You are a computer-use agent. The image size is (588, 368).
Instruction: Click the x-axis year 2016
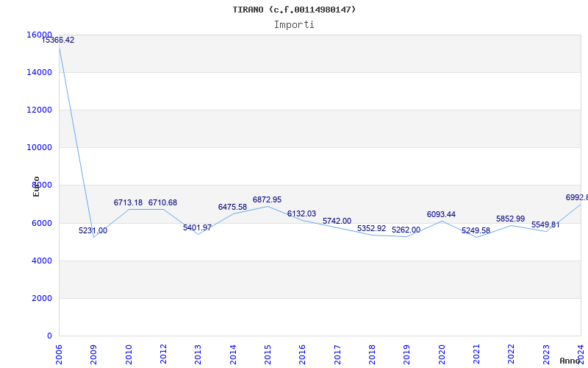coord(303,354)
